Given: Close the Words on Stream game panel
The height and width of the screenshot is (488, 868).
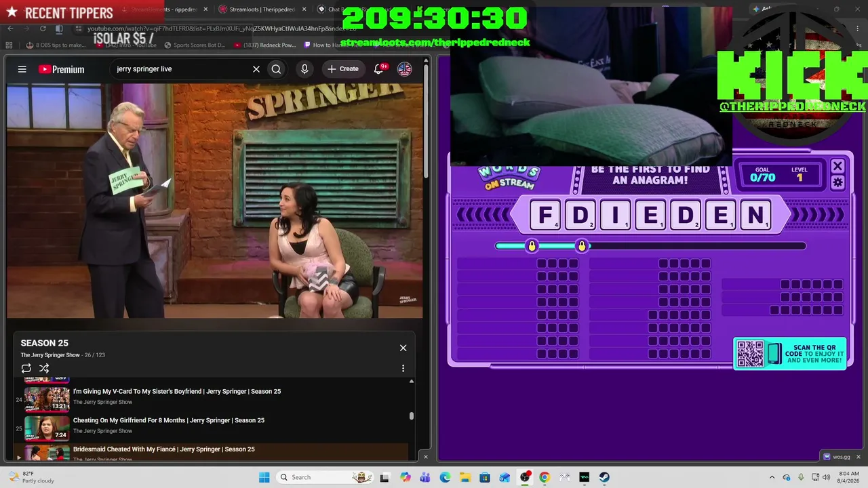Looking at the screenshot, I should coord(837,166).
